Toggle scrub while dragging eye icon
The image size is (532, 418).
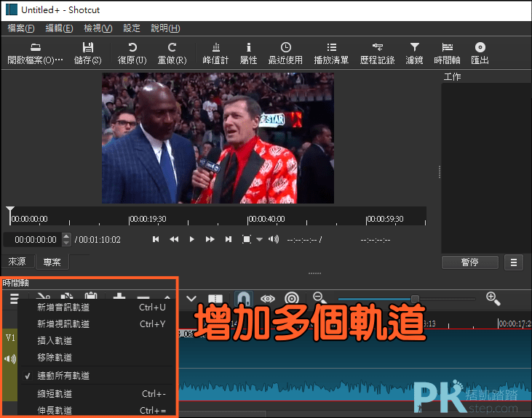pyautogui.click(x=268, y=299)
